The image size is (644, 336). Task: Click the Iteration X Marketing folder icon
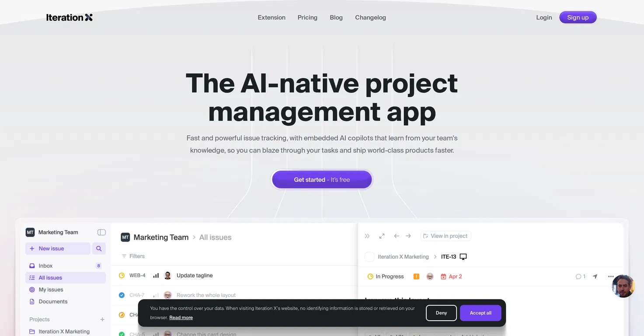point(32,332)
